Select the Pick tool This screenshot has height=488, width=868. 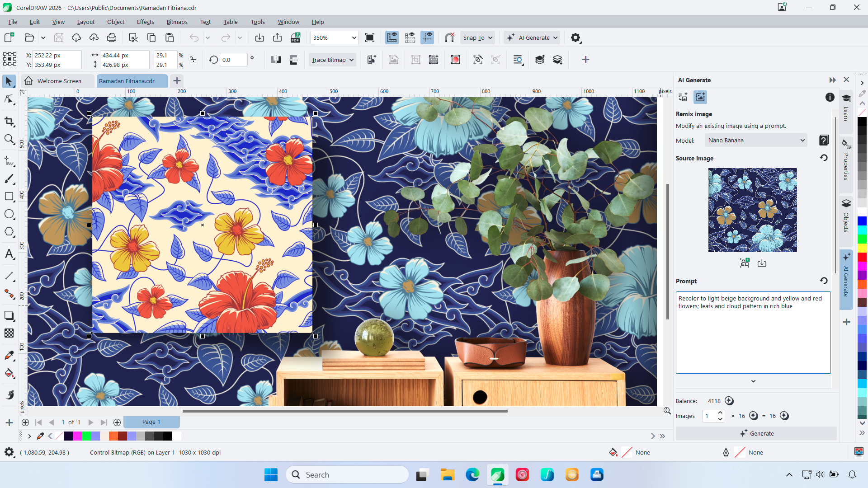click(9, 81)
